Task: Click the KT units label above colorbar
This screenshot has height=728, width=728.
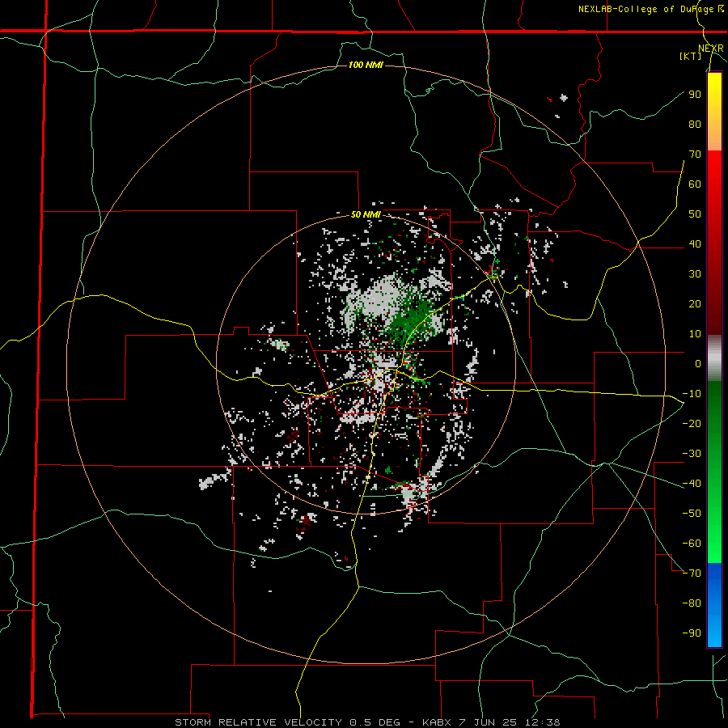Action: pyautogui.click(x=691, y=56)
